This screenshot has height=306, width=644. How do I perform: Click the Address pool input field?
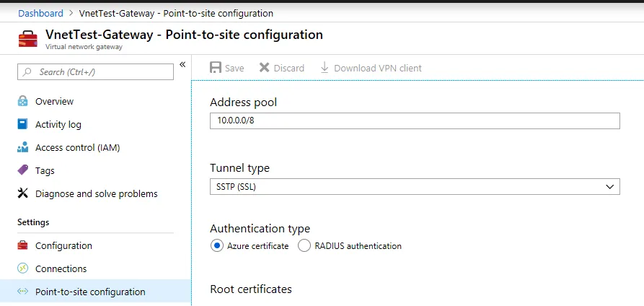click(415, 121)
